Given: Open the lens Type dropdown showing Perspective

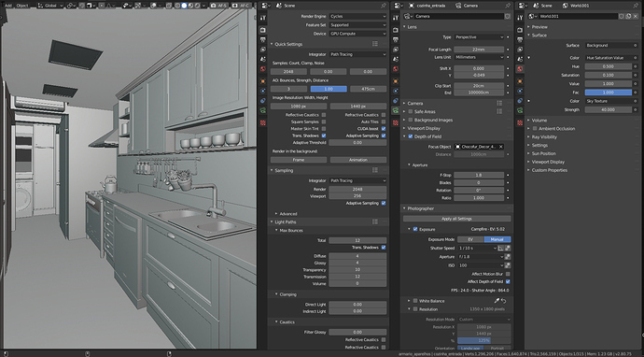Looking at the screenshot, I should (x=479, y=37).
